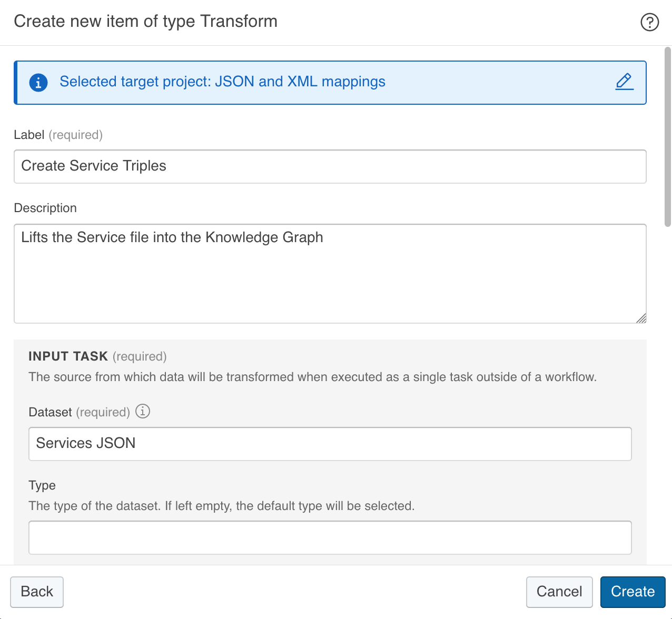Click the empty Type input field
The image size is (672, 619).
point(330,537)
